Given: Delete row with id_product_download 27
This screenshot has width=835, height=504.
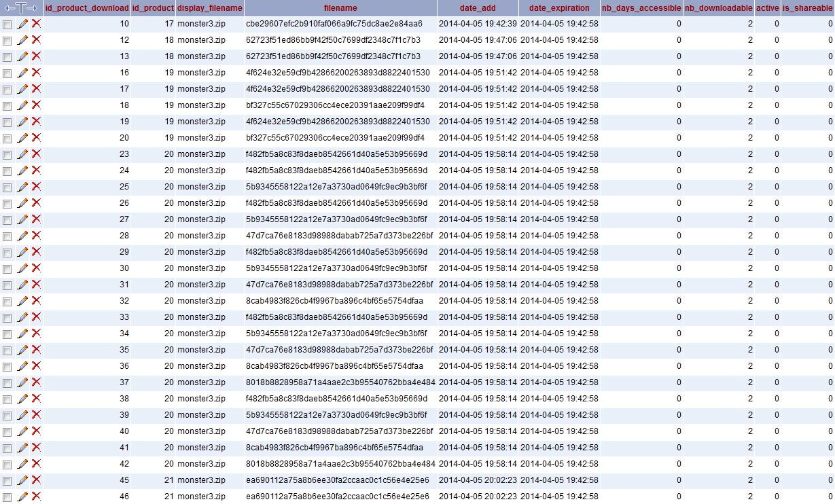Looking at the screenshot, I should click(36, 219).
